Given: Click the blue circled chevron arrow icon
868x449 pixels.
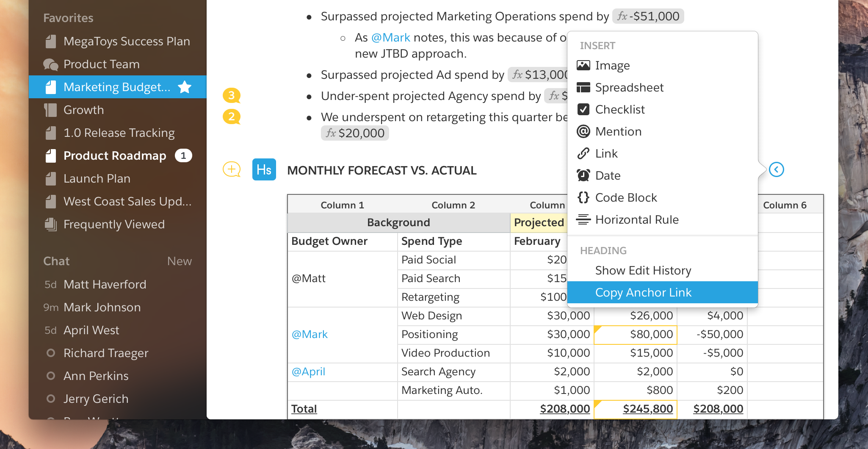Looking at the screenshot, I should click(x=776, y=170).
